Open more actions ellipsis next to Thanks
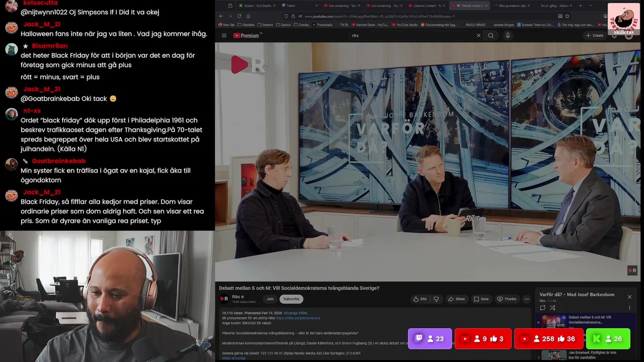The height and width of the screenshot is (362, 644). tap(527, 299)
